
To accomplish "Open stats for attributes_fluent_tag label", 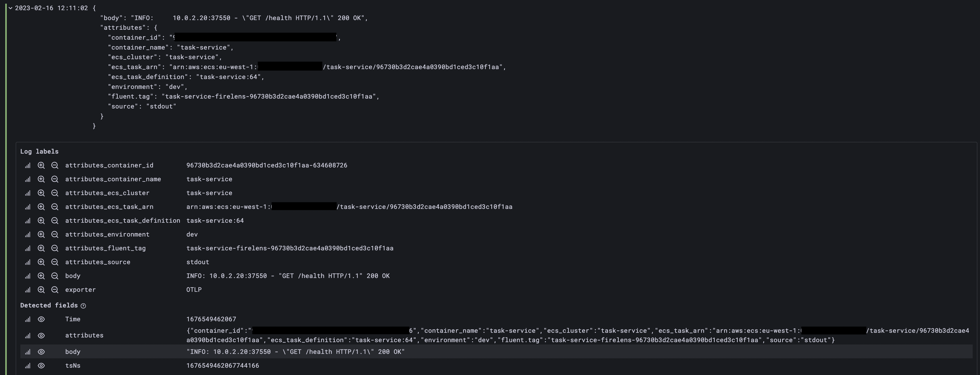I will (x=27, y=248).
